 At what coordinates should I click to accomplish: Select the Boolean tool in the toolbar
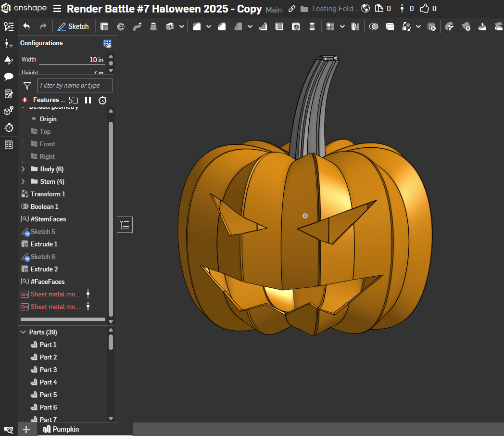click(x=373, y=26)
